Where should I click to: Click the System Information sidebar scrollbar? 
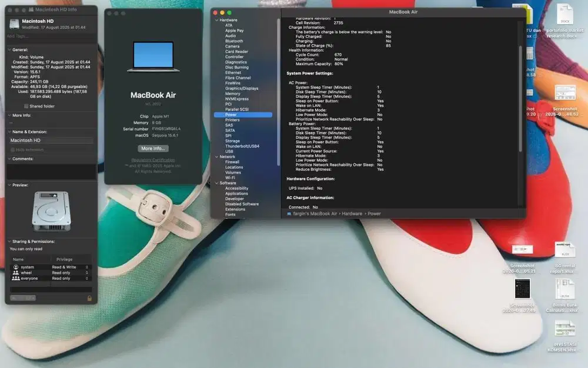(278, 92)
